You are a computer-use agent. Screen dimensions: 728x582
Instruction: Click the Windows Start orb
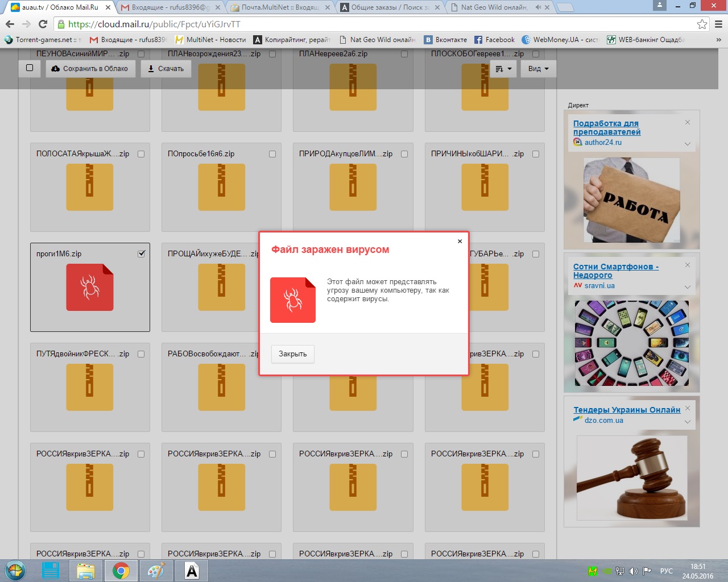click(x=16, y=571)
